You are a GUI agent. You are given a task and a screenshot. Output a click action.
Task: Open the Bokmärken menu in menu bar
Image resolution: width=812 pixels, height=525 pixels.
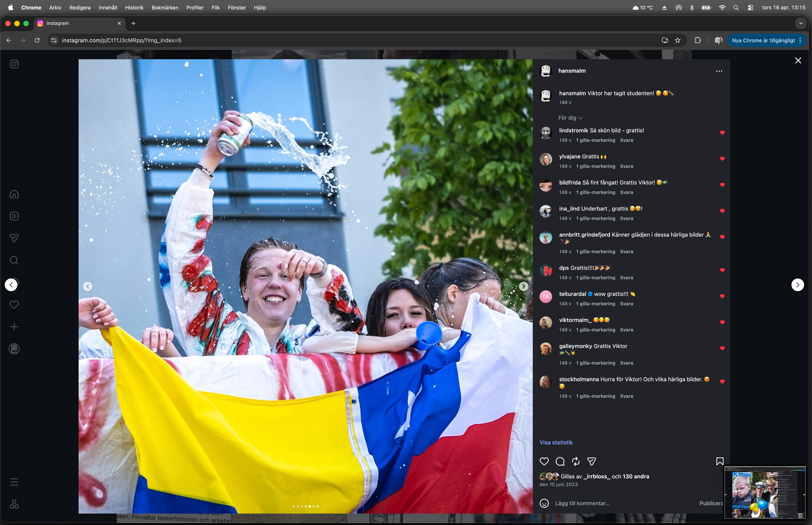pyautogui.click(x=165, y=7)
